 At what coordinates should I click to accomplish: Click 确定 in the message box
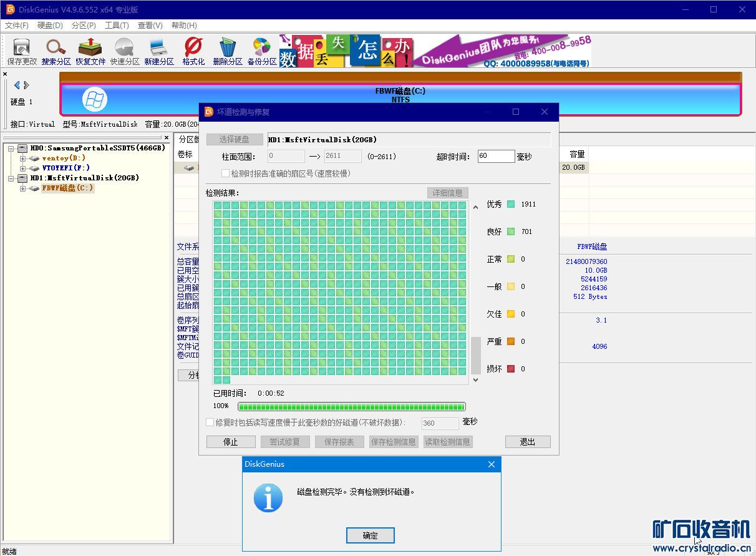pos(371,535)
